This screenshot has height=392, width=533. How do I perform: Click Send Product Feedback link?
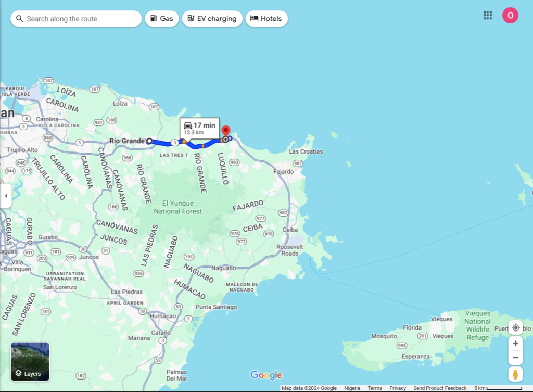(x=440, y=388)
